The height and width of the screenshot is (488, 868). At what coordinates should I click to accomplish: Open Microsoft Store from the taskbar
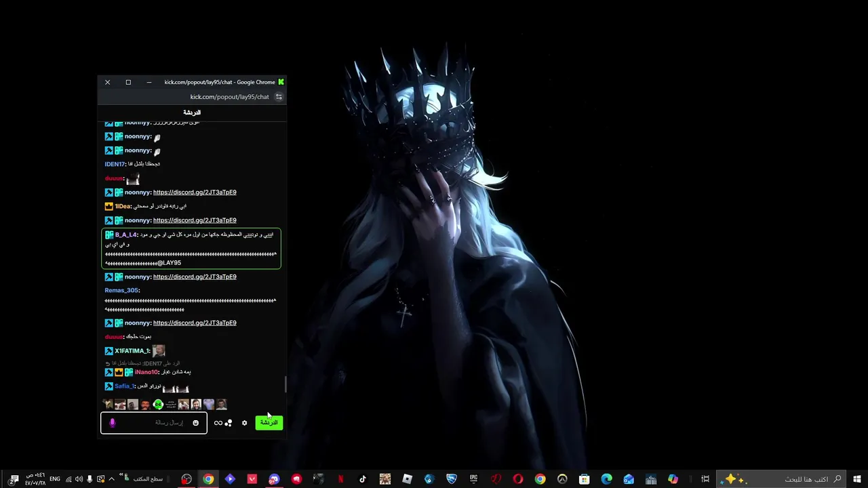(584, 479)
